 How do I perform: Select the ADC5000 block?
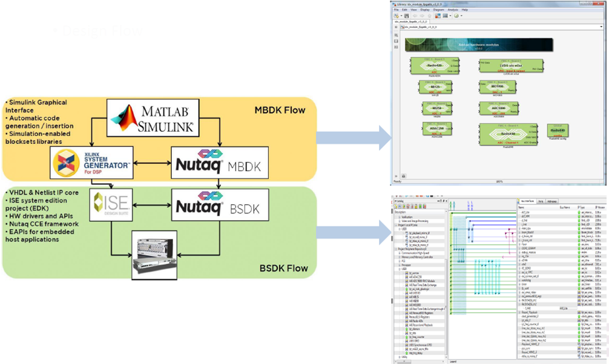499,108
